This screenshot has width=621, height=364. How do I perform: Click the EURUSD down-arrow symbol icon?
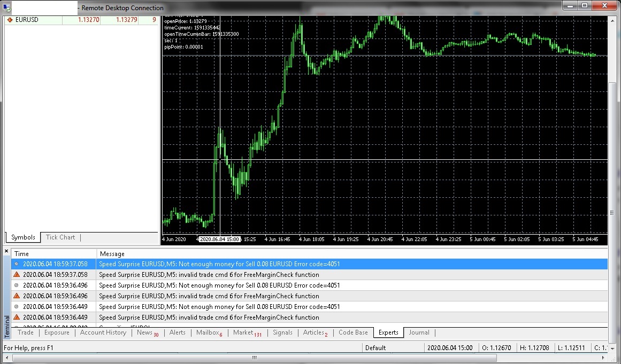point(10,20)
